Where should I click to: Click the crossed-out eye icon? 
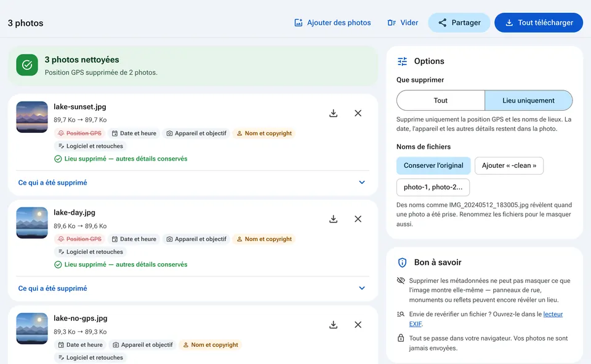tap(401, 280)
